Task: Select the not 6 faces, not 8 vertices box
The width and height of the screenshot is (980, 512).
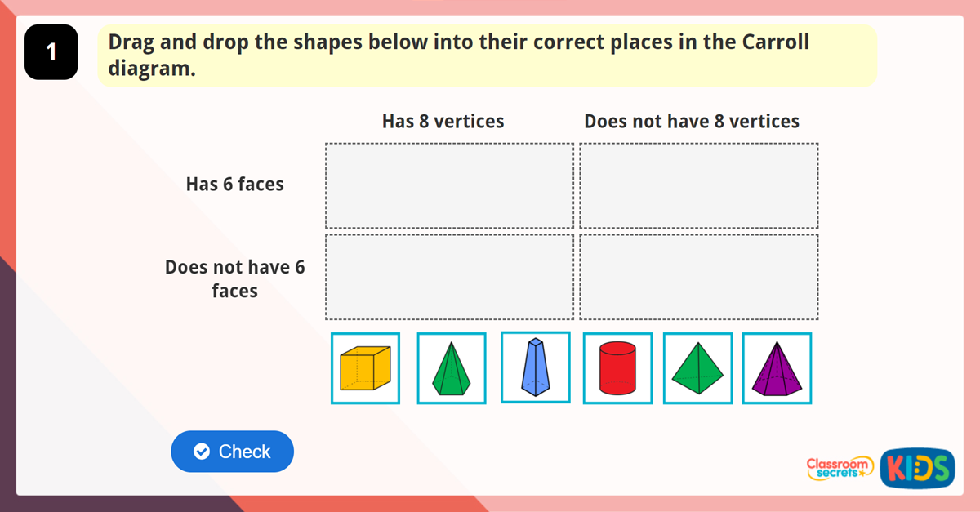Action: tap(699, 278)
